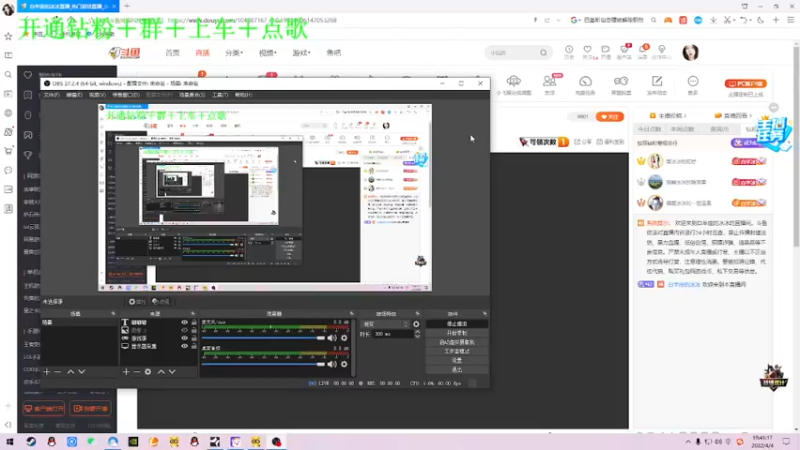This screenshot has width=800, height=450.
Task: Open the 文件 menu in OBS
Action: click(x=51, y=95)
